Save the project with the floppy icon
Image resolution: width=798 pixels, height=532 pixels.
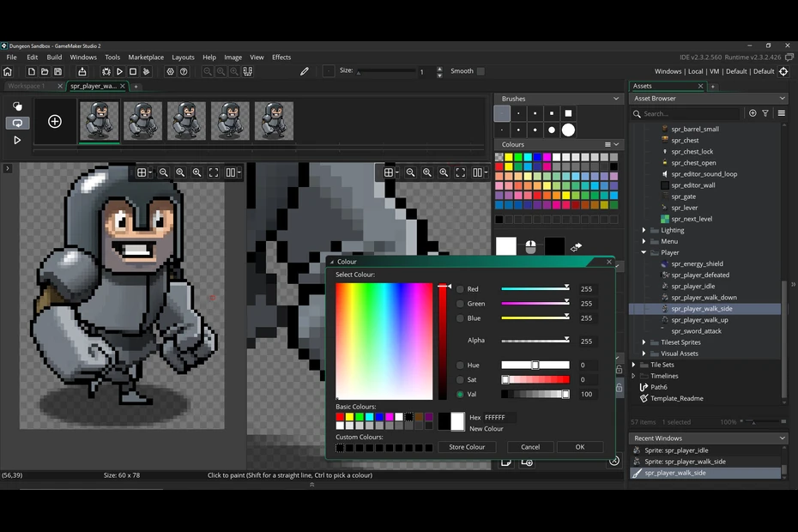pyautogui.click(x=58, y=72)
